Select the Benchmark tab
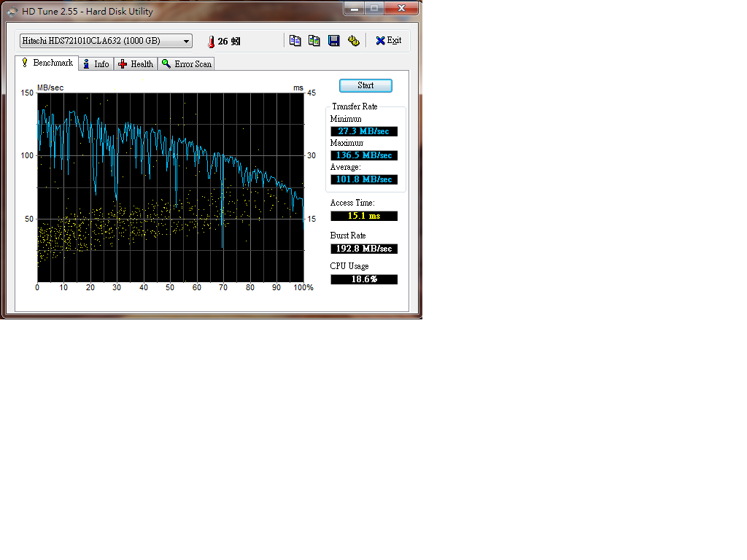 point(47,63)
